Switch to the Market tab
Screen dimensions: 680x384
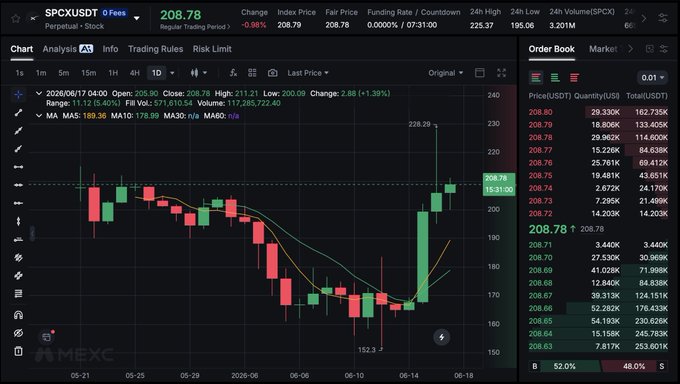[x=603, y=49]
